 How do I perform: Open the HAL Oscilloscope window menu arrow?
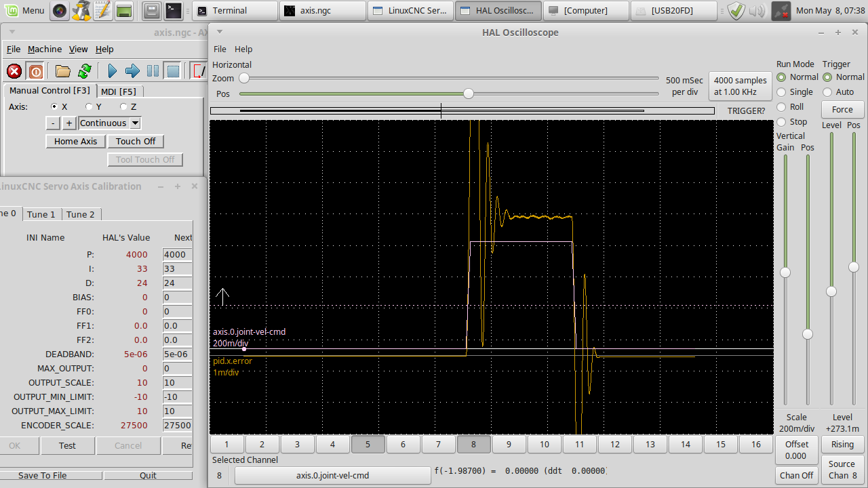point(219,32)
